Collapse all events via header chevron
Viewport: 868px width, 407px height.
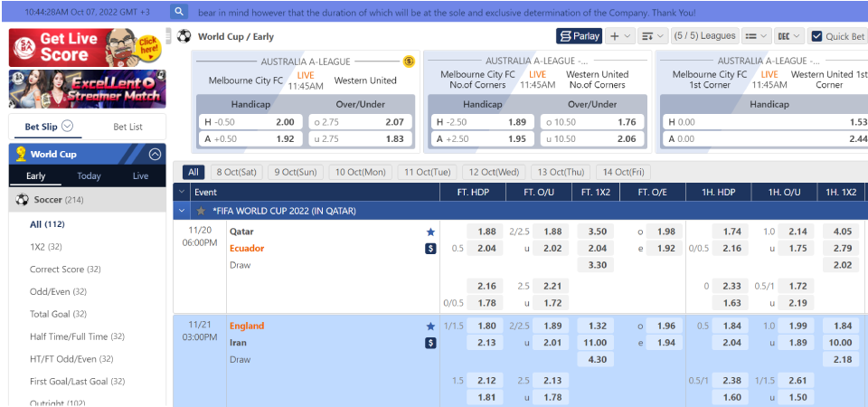click(x=182, y=192)
